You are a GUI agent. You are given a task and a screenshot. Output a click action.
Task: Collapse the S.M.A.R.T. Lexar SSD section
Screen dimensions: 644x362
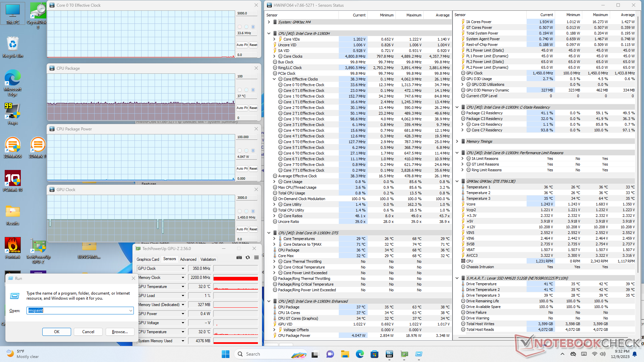(457, 278)
